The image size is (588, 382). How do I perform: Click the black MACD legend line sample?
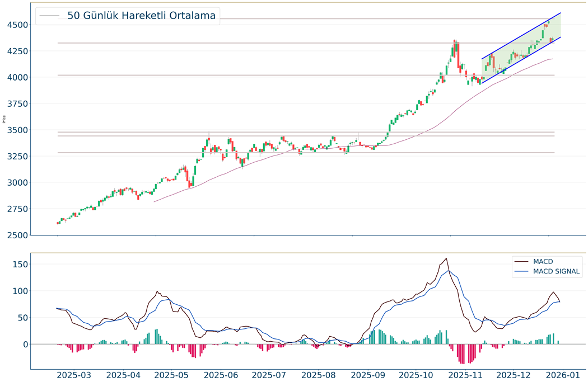(522, 261)
